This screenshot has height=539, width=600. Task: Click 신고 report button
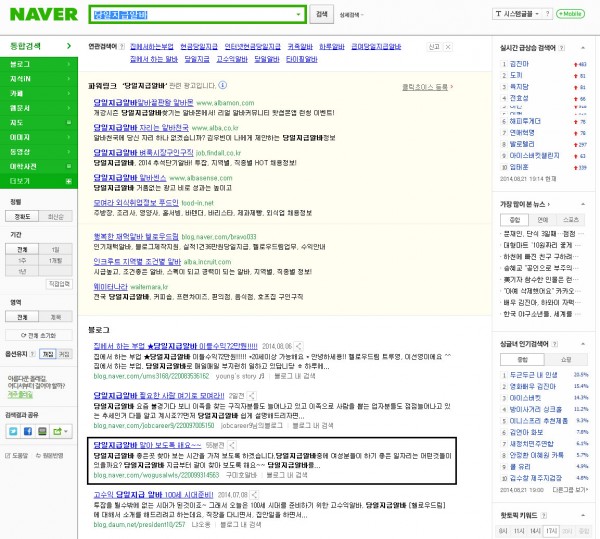click(x=434, y=47)
